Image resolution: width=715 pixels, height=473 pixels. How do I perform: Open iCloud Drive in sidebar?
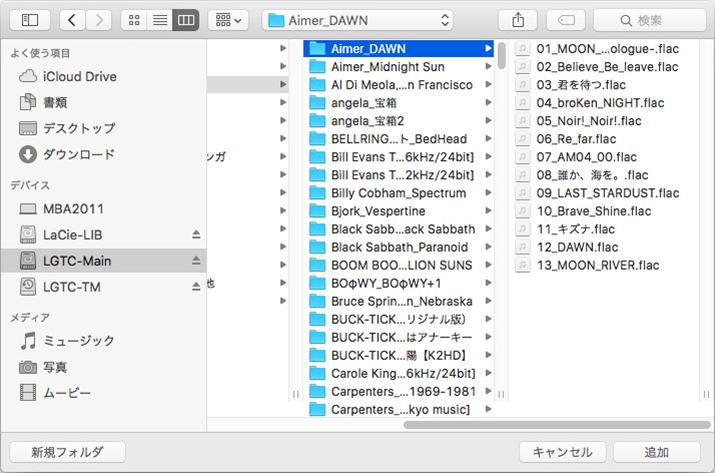(x=79, y=76)
